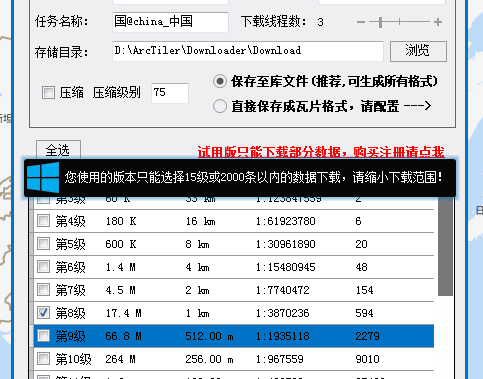Check the 第10级 level checkbox
This screenshot has width=483, height=379.
pyautogui.click(x=43, y=359)
